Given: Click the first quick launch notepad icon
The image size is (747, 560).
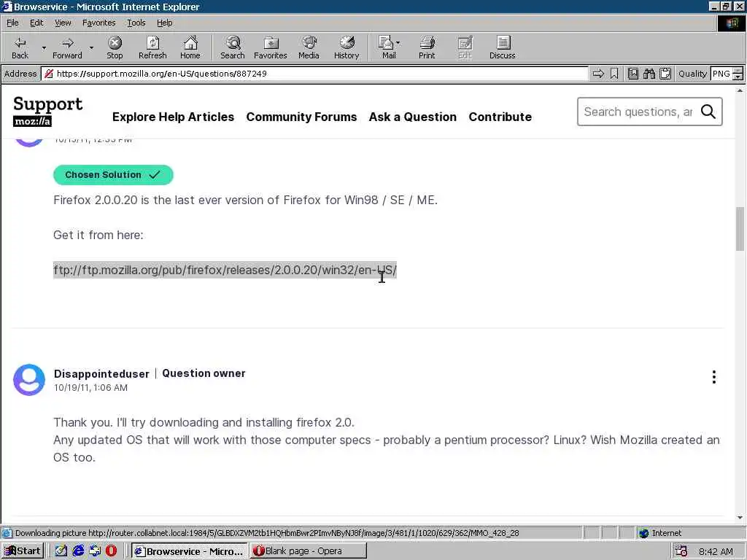Looking at the screenshot, I should coord(61,551).
